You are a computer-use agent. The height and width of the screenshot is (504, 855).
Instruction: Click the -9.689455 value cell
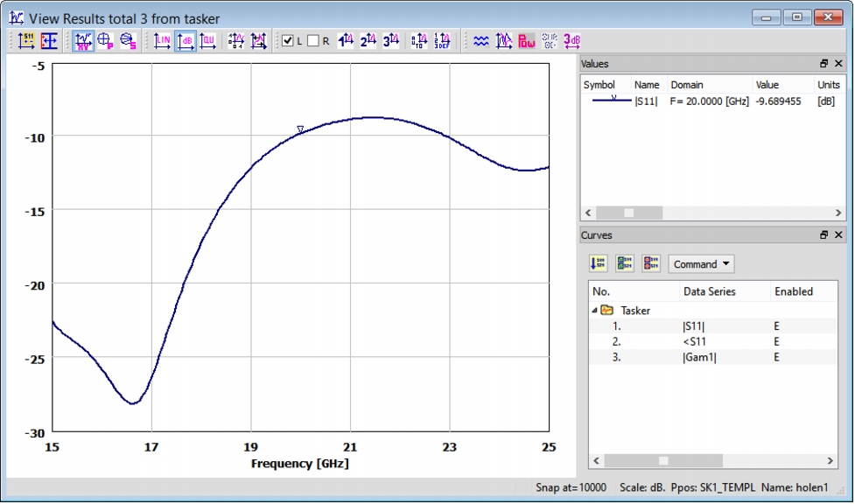pos(778,101)
